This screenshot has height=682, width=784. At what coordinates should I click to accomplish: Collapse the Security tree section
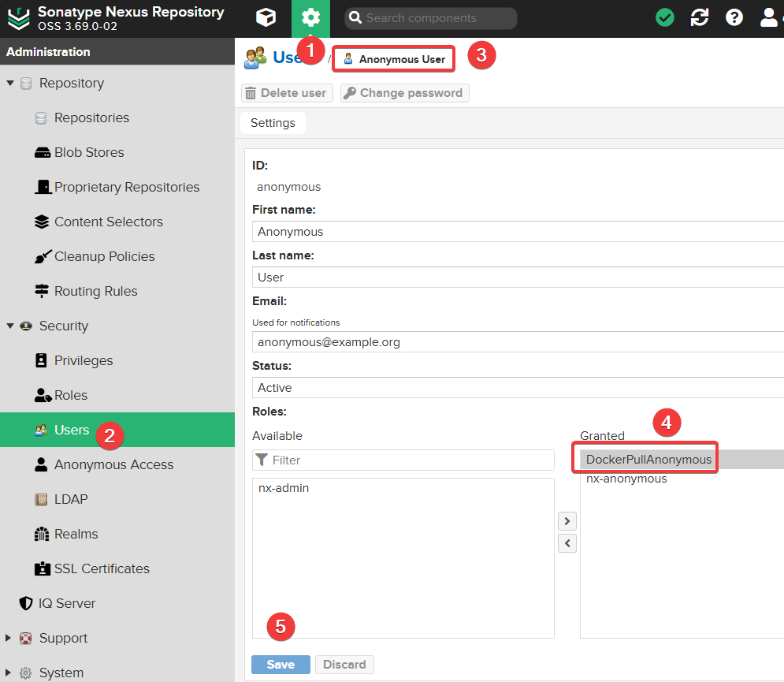[10, 326]
